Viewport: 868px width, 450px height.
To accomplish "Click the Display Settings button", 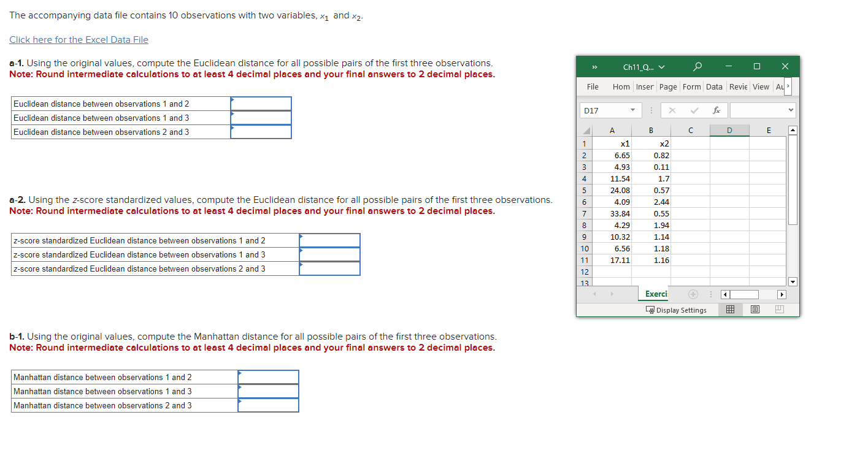I will [677, 310].
